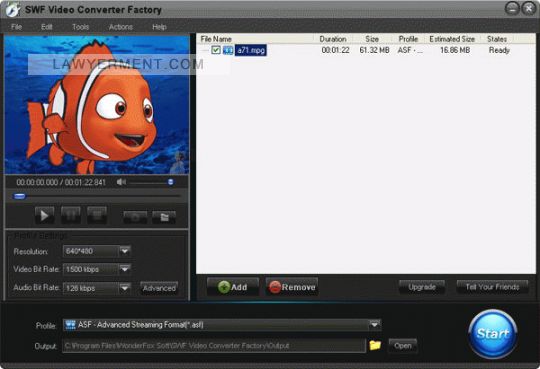The height and width of the screenshot is (369, 540).
Task: Open the Edit menu
Action: tap(46, 27)
